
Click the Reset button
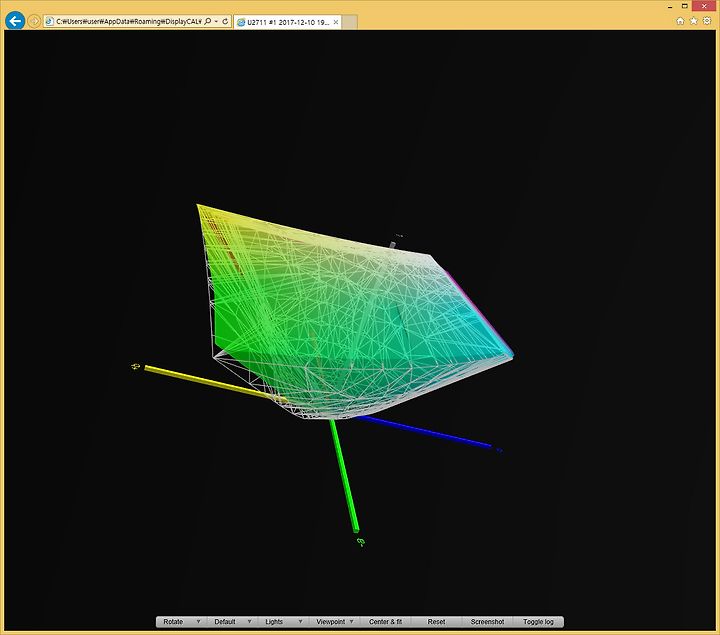click(436, 622)
